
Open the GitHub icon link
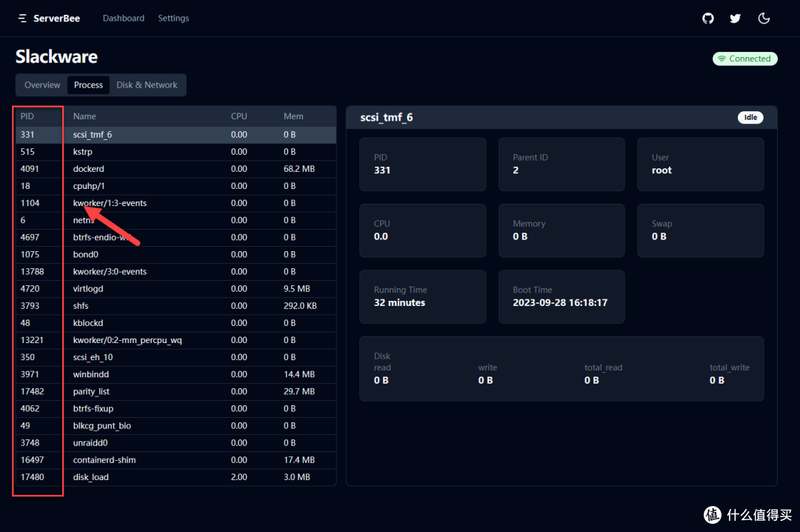coord(708,19)
